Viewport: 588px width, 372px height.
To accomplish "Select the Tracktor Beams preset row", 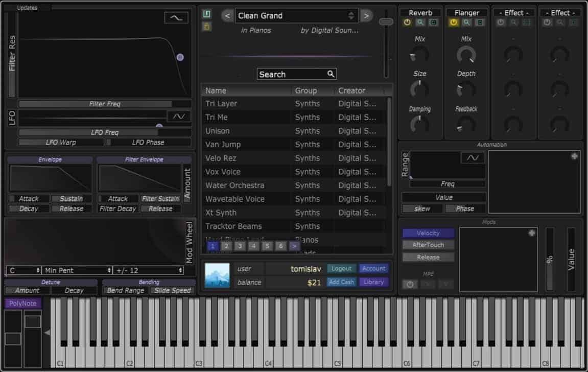I will pos(294,226).
